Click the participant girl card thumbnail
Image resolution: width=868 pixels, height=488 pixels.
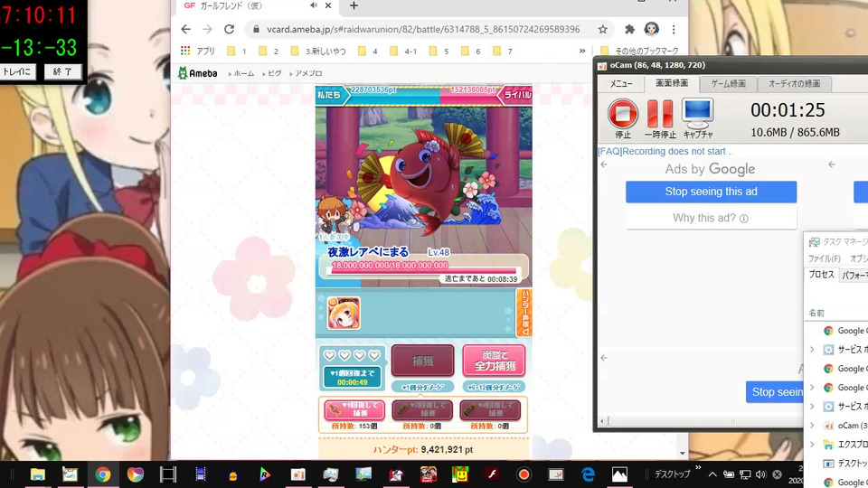click(x=344, y=313)
